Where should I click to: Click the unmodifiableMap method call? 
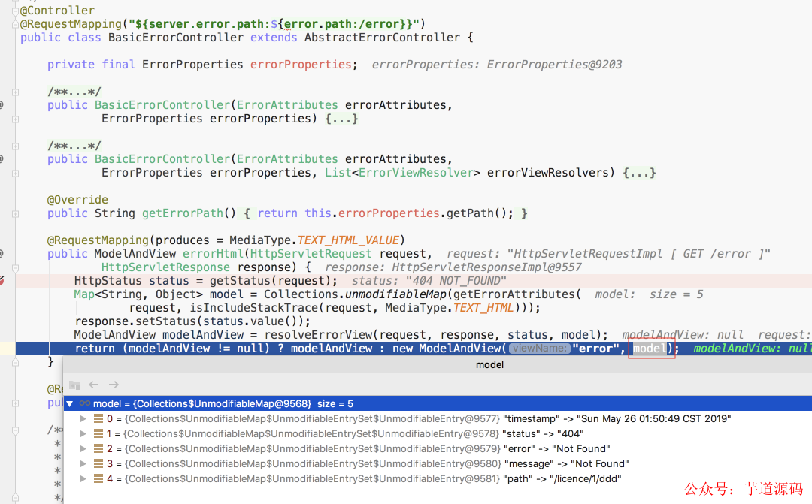395,294
